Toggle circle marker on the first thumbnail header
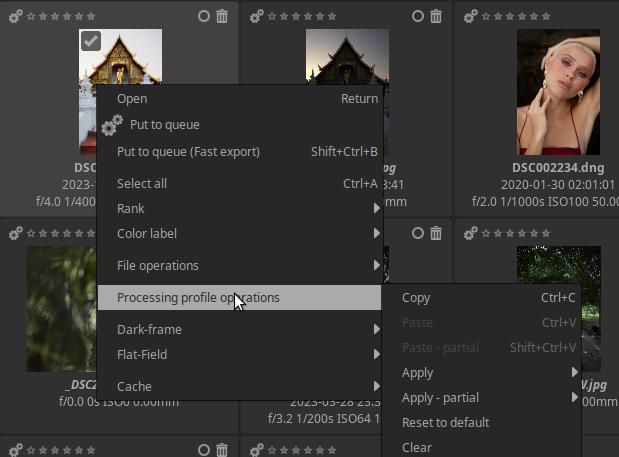The width and height of the screenshot is (619, 457). [x=204, y=16]
